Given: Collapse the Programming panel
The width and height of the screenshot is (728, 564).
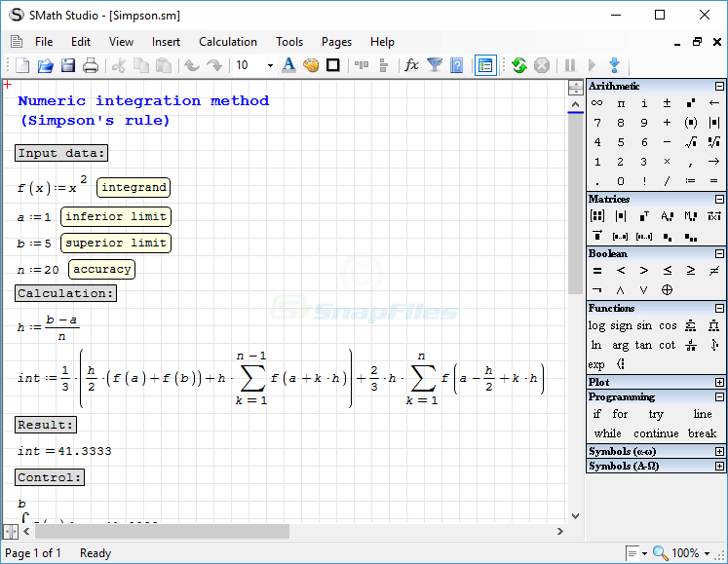Looking at the screenshot, I should pyautogui.click(x=719, y=396).
